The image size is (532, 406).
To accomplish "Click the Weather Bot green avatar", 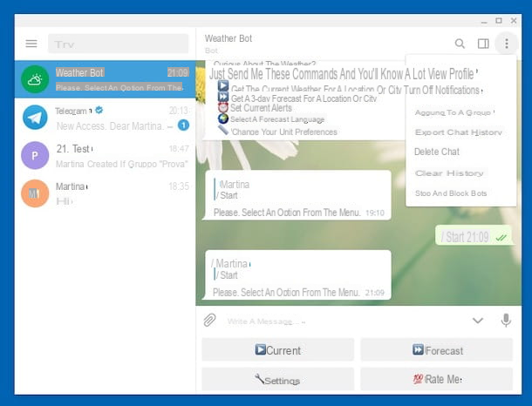I will point(35,79).
